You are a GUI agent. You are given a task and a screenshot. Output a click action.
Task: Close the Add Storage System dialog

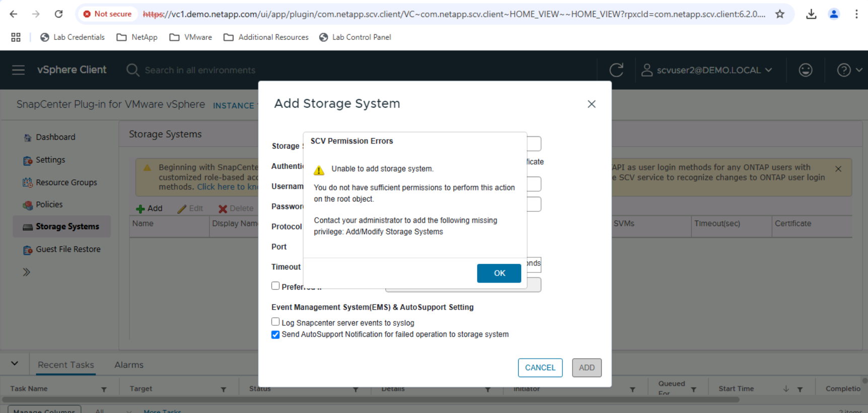point(592,104)
